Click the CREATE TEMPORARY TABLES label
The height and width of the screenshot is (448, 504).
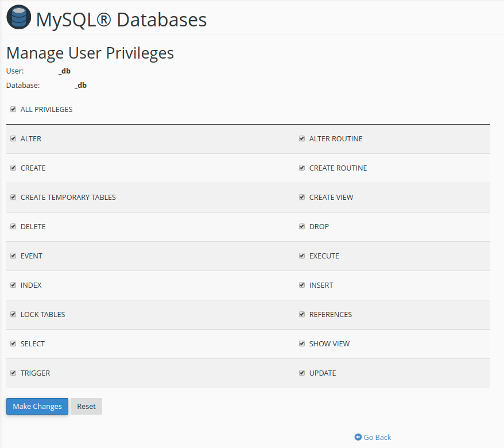point(68,198)
